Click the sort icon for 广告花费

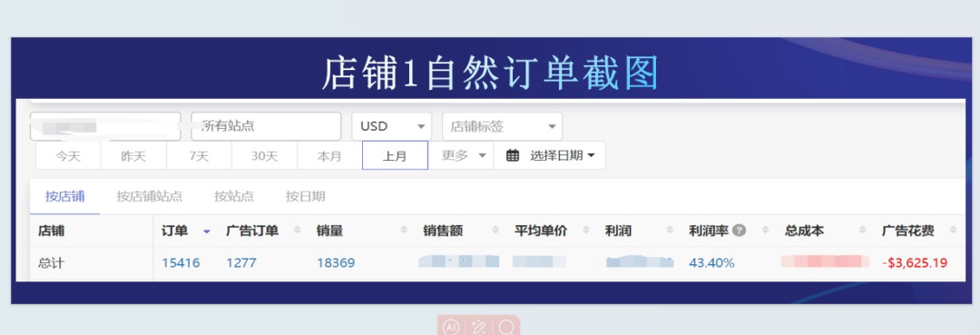953,231
